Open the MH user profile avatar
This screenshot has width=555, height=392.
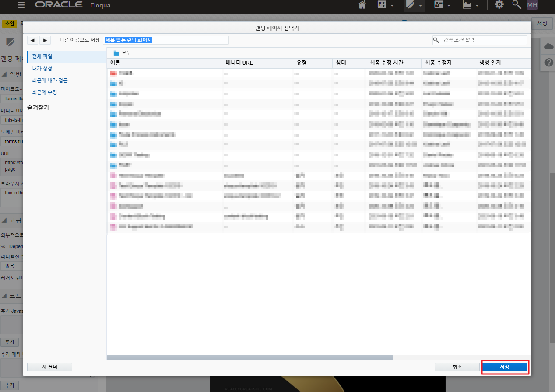[532, 5]
